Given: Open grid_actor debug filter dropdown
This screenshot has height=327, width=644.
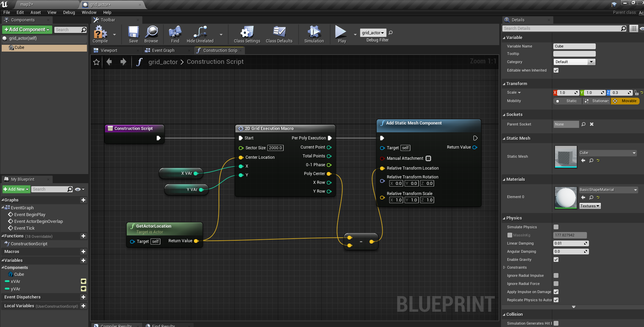Looking at the screenshot, I should (x=373, y=33).
